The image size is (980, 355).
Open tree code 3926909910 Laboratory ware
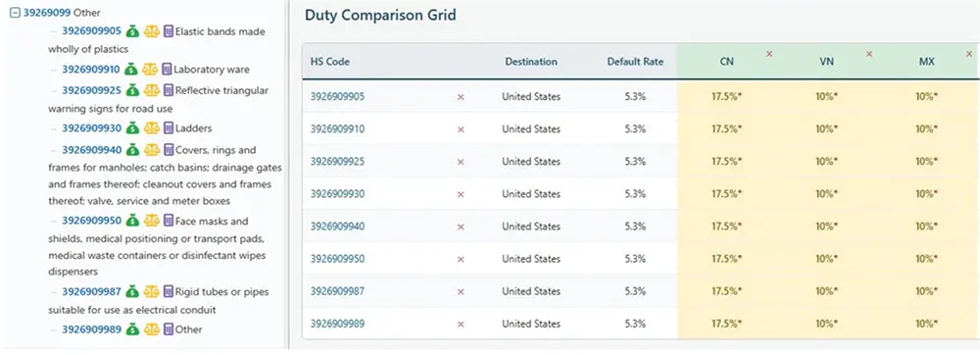point(90,70)
